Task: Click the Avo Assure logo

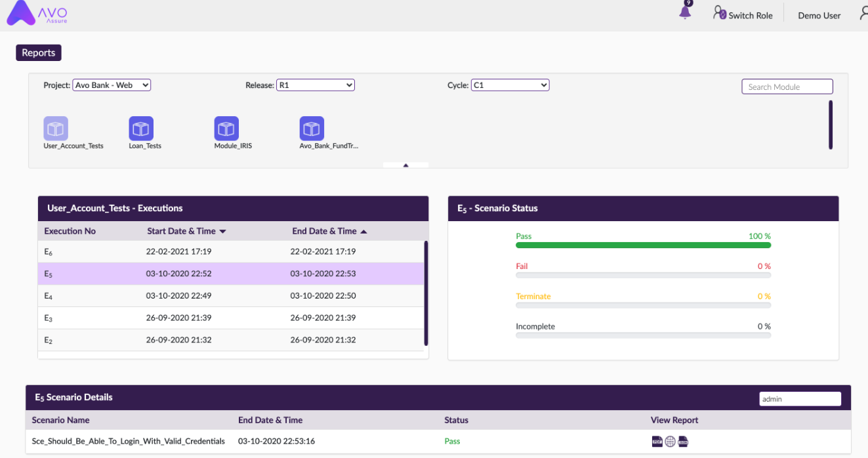Action: tap(38, 13)
